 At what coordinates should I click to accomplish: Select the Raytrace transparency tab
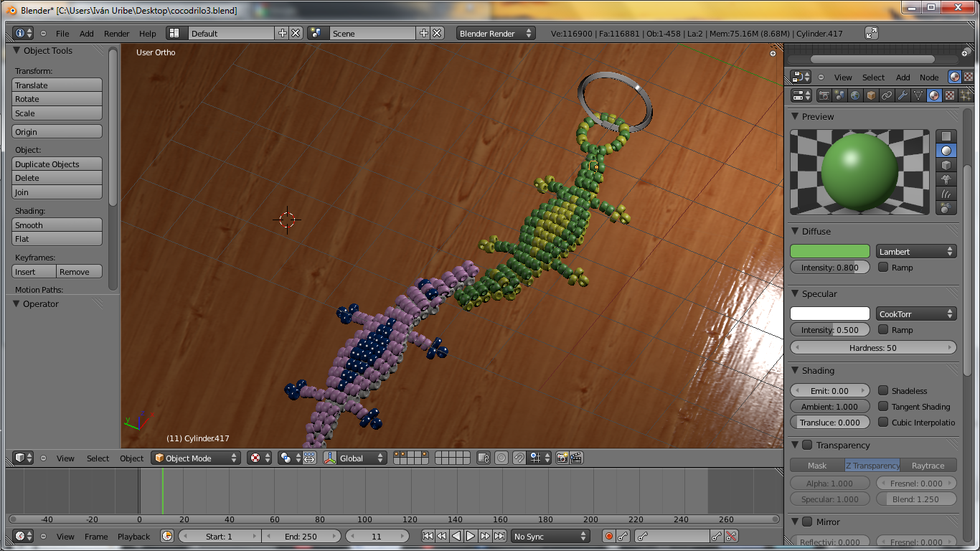click(x=928, y=466)
